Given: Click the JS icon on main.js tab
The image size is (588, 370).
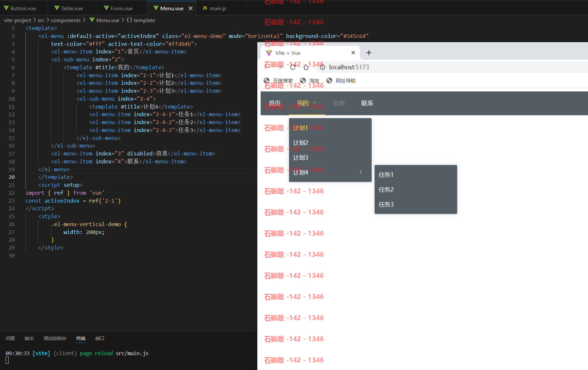Looking at the screenshot, I should 205,8.
